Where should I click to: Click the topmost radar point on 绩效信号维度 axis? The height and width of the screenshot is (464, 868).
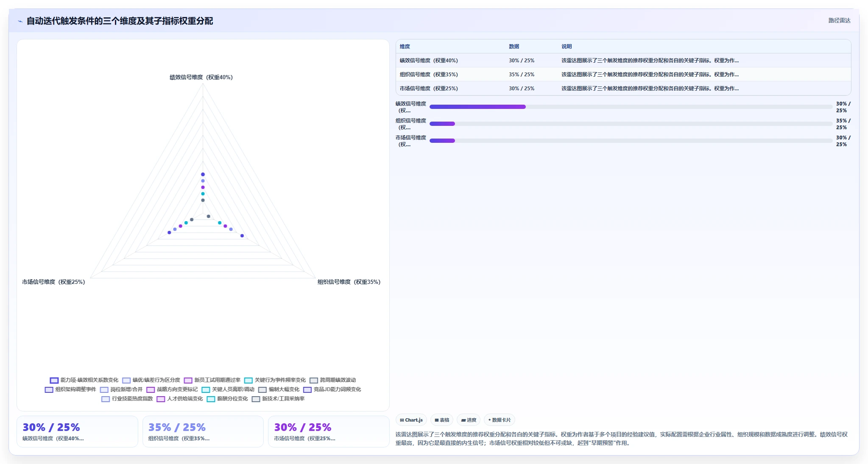pyautogui.click(x=203, y=174)
